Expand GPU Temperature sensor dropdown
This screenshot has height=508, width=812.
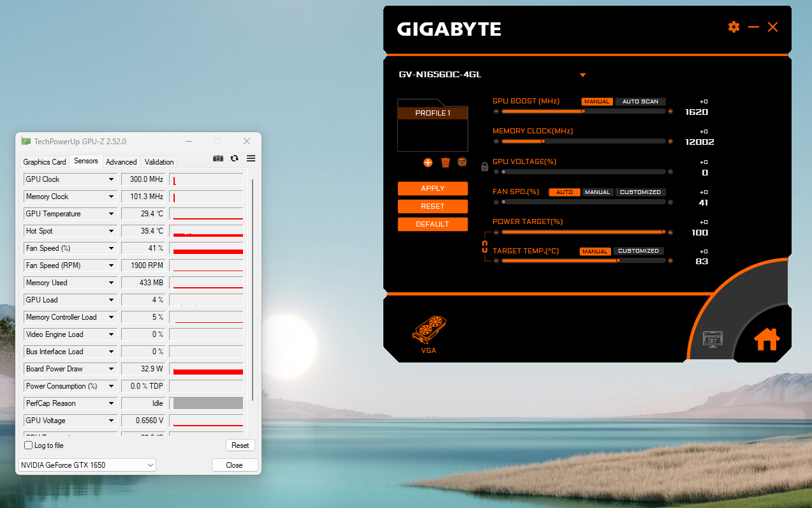(x=112, y=214)
